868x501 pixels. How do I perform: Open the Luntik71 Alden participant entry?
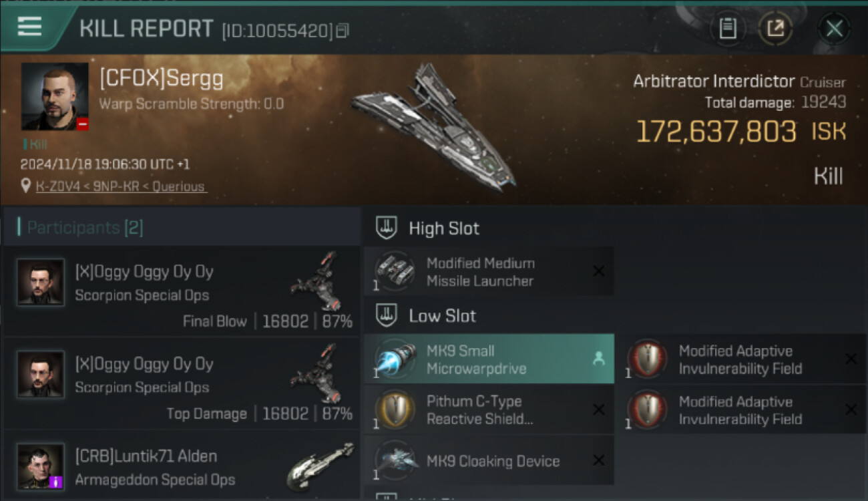pyautogui.click(x=180, y=467)
